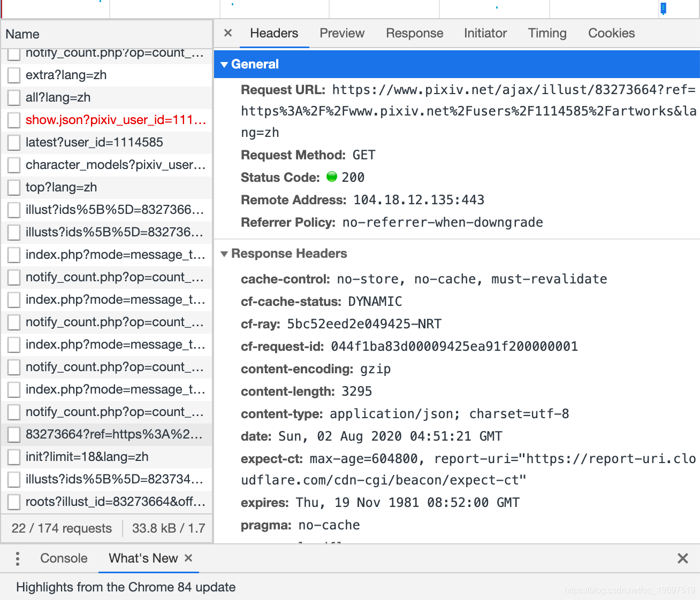Screen dimensions: 700x600
Task: Click file icon beside all?lang=zh
Action: click(x=14, y=98)
